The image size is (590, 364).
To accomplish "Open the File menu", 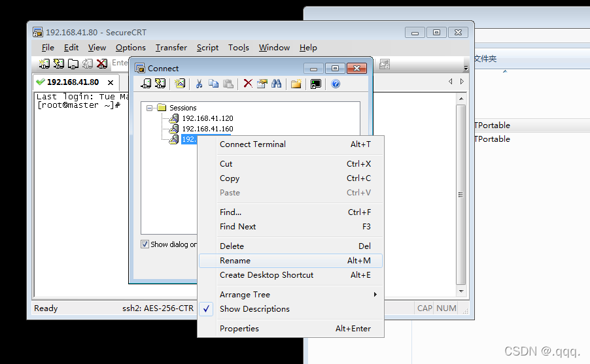I will pyautogui.click(x=48, y=48).
